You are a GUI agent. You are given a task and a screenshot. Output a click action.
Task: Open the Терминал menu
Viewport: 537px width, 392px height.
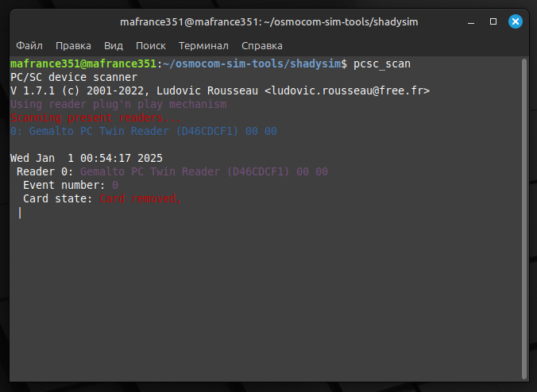tap(203, 46)
